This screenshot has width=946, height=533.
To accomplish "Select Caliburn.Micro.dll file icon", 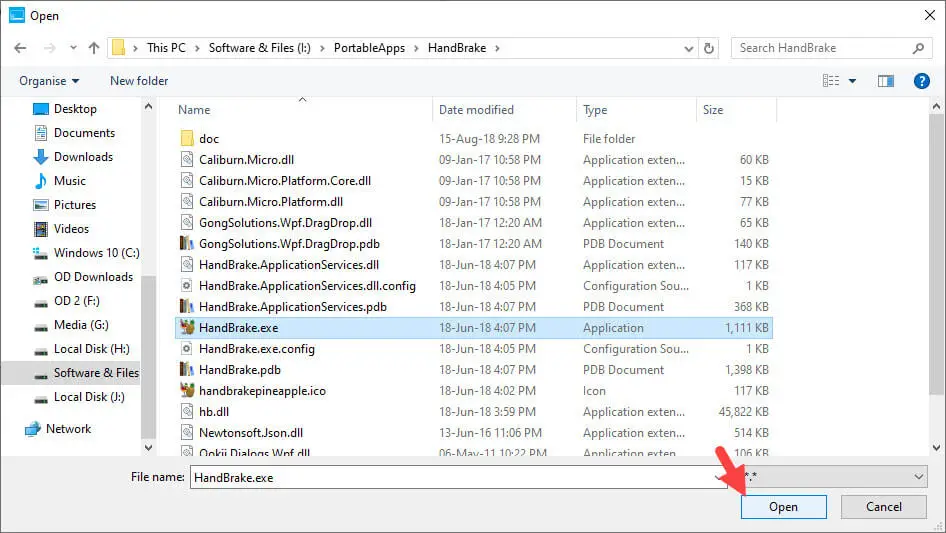I will [x=187, y=159].
